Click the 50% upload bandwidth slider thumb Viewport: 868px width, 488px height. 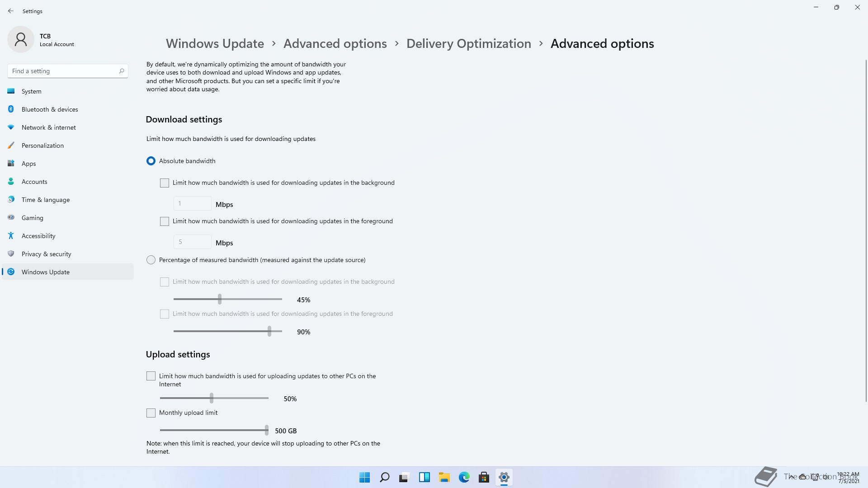pos(212,398)
